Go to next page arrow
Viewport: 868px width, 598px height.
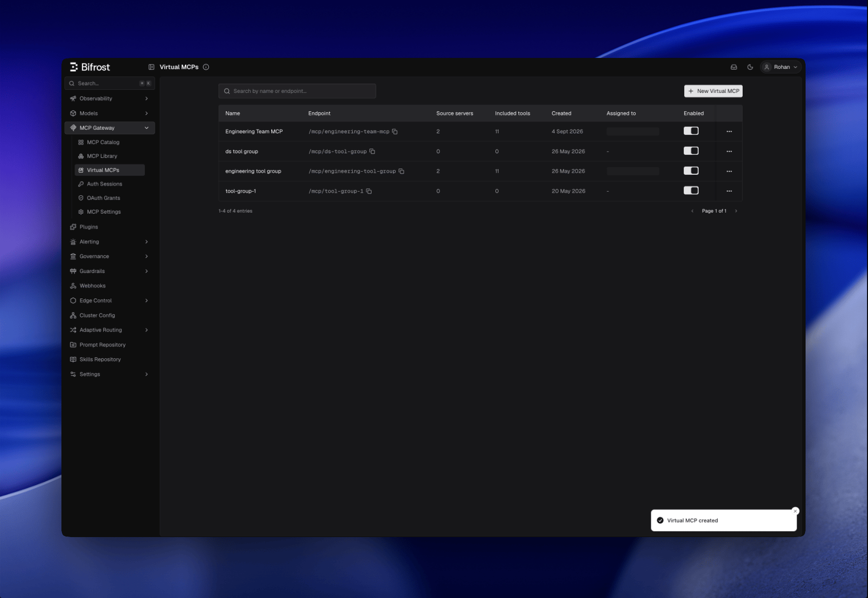point(736,211)
